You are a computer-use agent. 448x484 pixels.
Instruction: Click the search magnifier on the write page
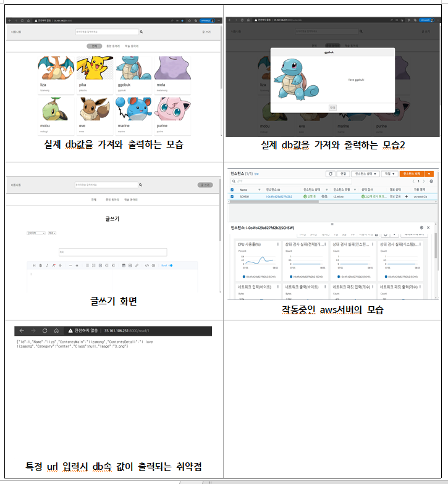point(141,185)
